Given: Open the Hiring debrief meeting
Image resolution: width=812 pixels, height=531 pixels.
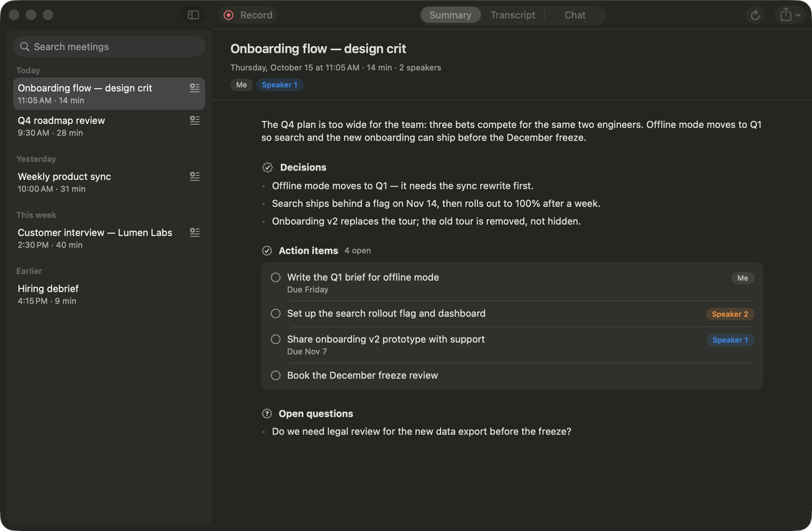Looking at the screenshot, I should [110, 294].
